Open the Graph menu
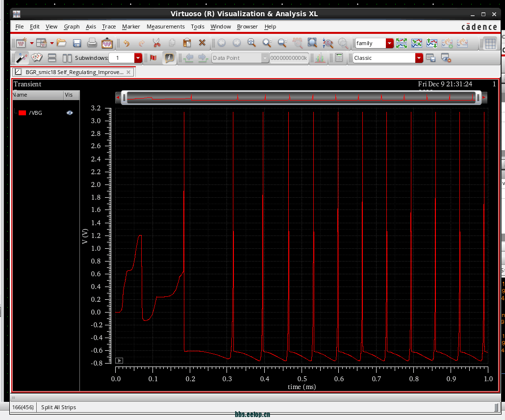 [x=72, y=26]
